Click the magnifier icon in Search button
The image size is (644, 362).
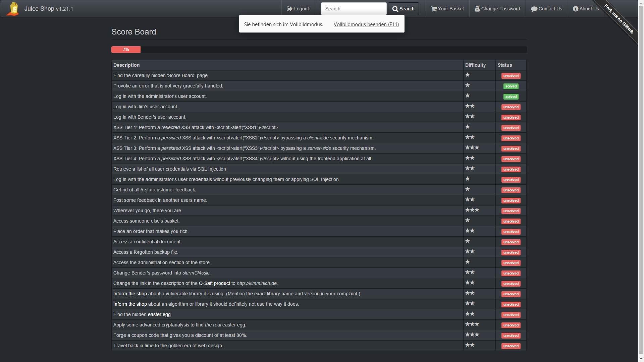coord(395,9)
